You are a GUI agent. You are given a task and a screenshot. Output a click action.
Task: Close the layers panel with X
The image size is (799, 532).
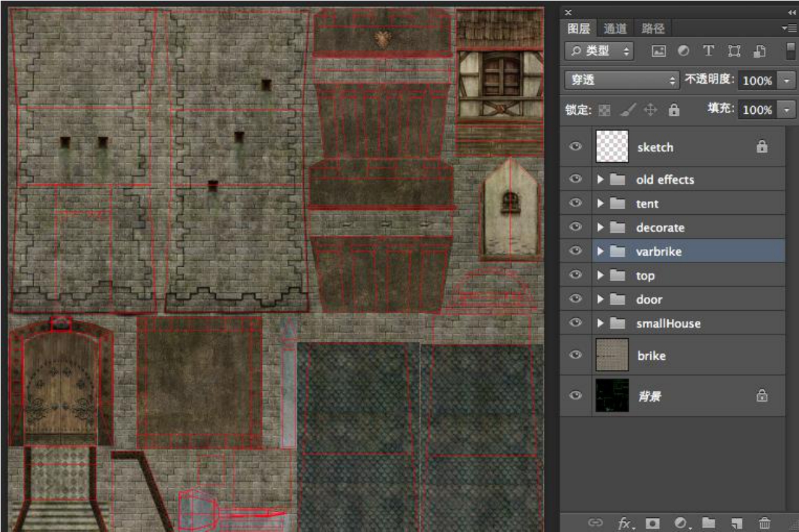tap(568, 13)
